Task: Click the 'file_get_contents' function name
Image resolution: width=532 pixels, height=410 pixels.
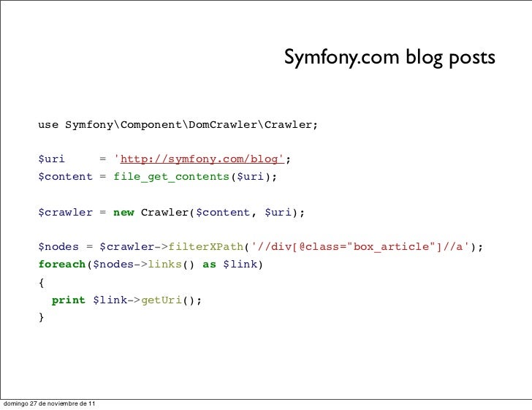Action: point(171,177)
